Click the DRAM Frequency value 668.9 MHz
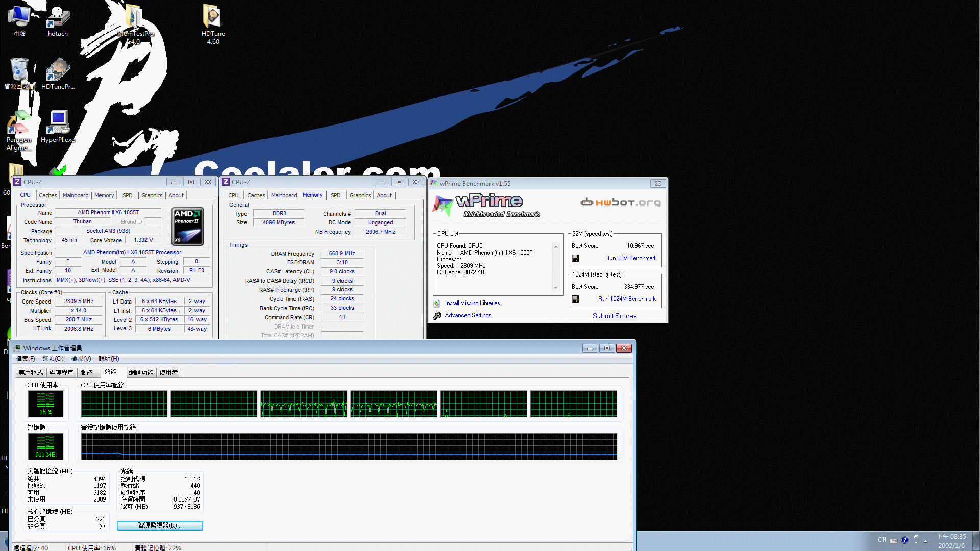 click(x=342, y=253)
